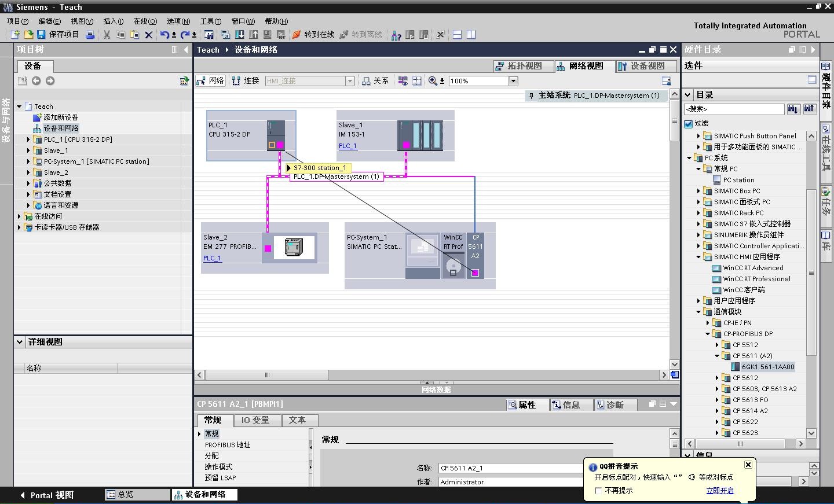The image size is (834, 504).
Task: Click PROFIBUS port on CP 5611 A2
Action: pyautogui.click(x=475, y=273)
